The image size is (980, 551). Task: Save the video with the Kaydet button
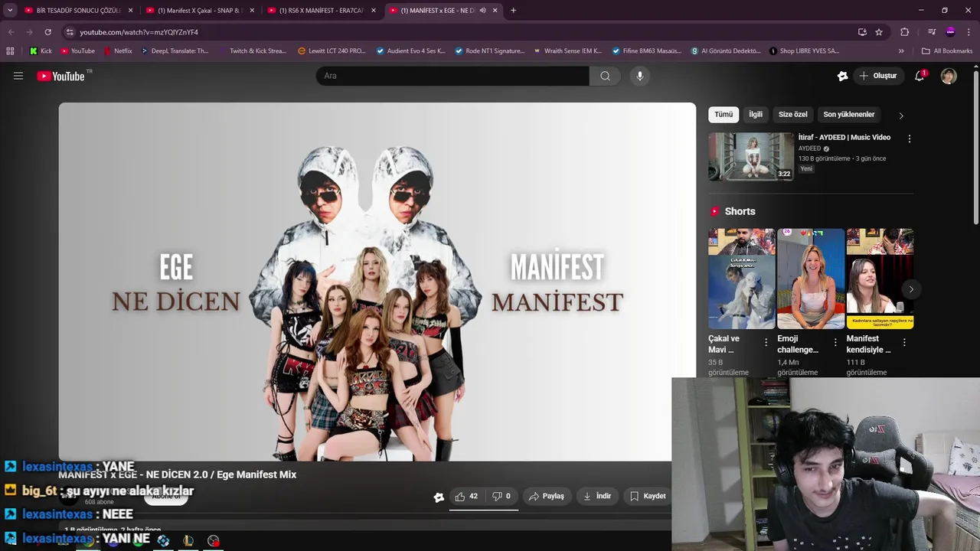click(648, 496)
